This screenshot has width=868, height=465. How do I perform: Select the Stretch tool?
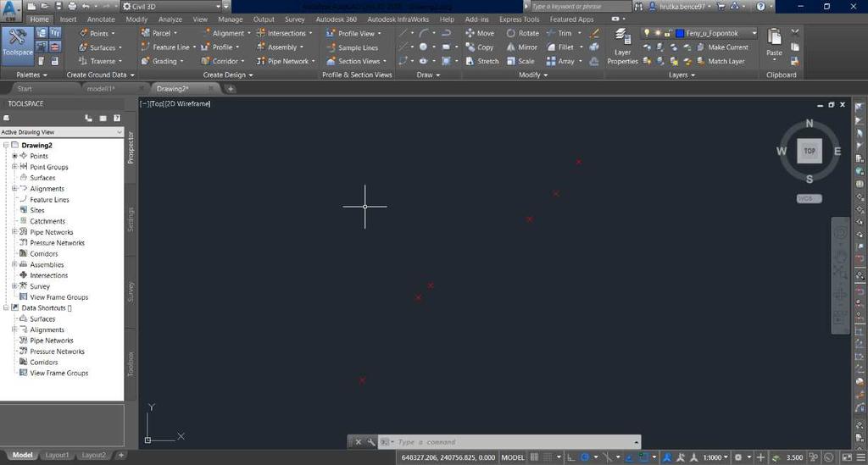[481, 61]
